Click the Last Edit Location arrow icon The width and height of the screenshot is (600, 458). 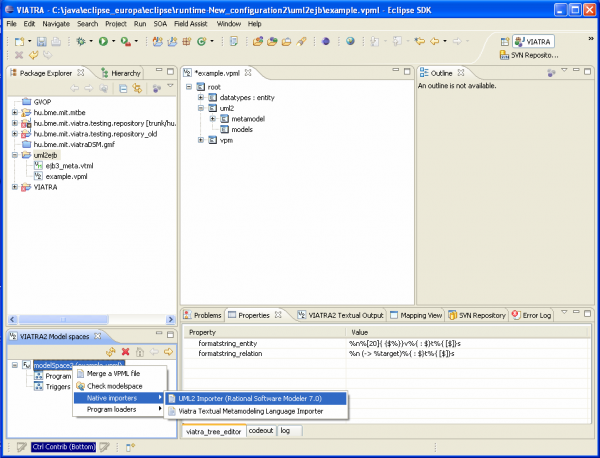tap(420, 41)
